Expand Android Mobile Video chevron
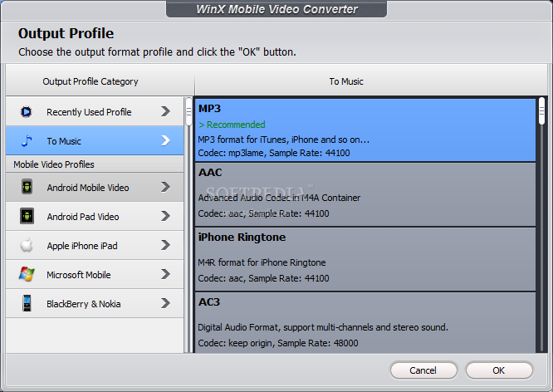The image size is (553, 392). (x=165, y=187)
